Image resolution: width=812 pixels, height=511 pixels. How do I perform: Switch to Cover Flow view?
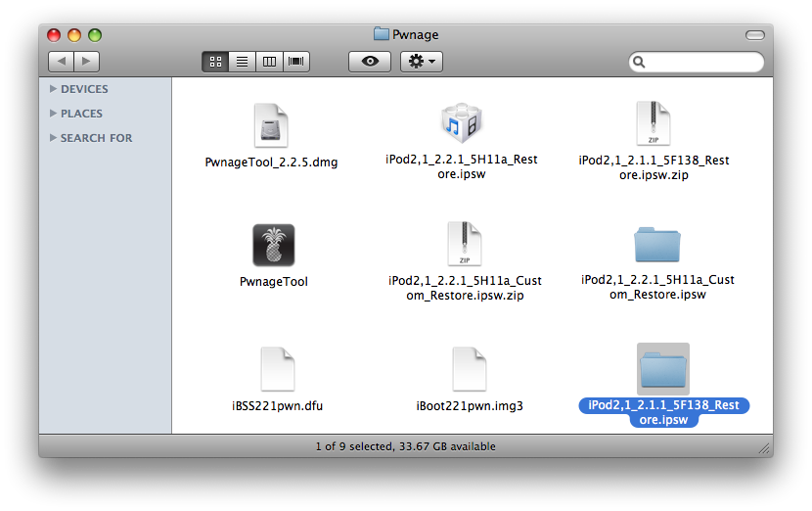click(295, 62)
